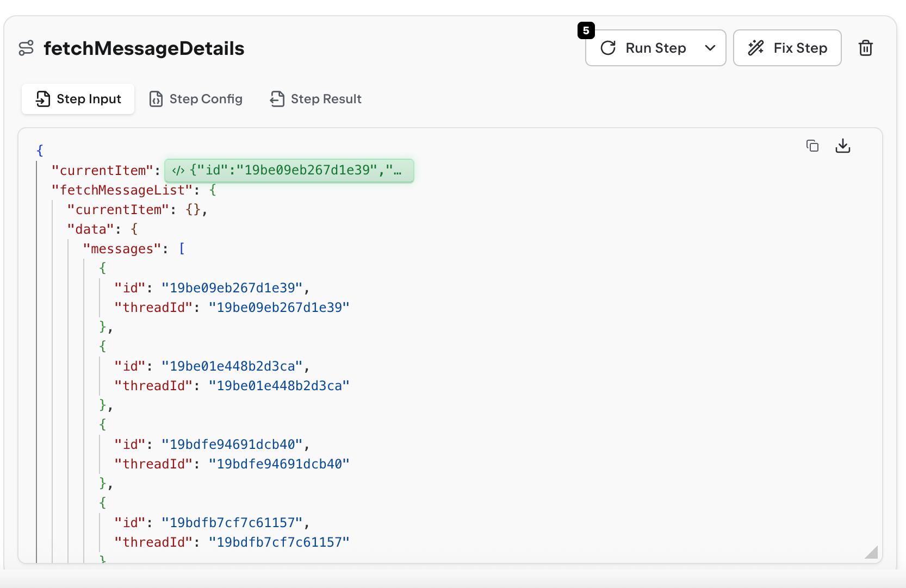Click id value "19bdfb7cf7c61157"

[232, 523]
